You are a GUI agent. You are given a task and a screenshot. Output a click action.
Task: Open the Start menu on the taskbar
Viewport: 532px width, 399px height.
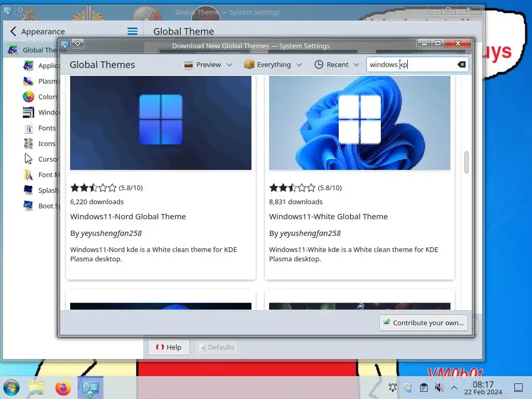pyautogui.click(x=11, y=388)
